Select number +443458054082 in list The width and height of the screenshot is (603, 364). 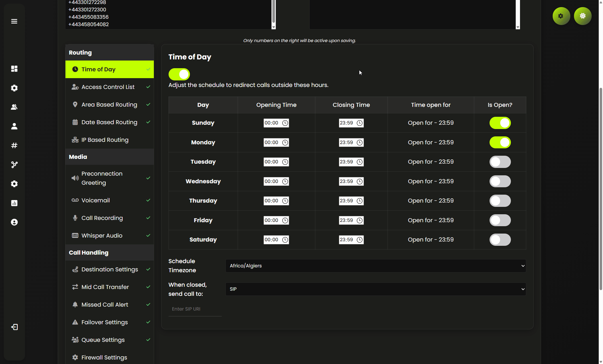tap(88, 24)
